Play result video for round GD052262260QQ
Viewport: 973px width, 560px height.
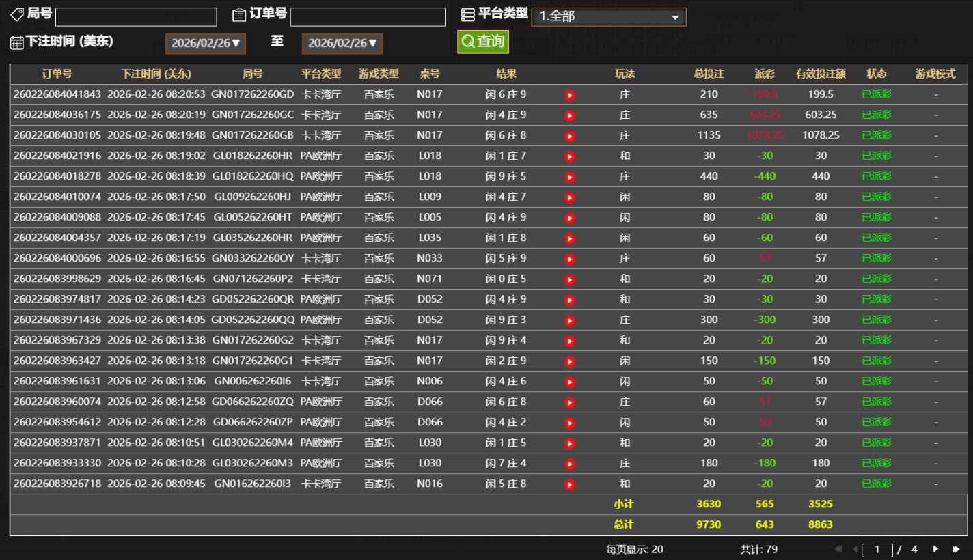(570, 320)
